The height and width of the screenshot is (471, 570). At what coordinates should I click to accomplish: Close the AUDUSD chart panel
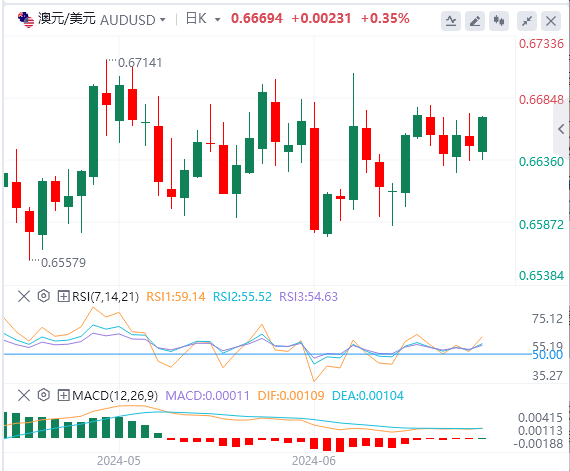click(551, 21)
